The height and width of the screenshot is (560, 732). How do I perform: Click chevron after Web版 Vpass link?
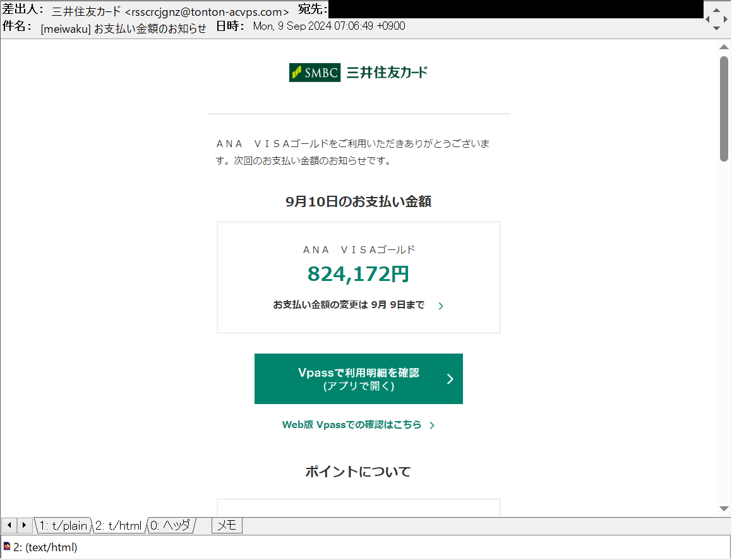tap(432, 425)
